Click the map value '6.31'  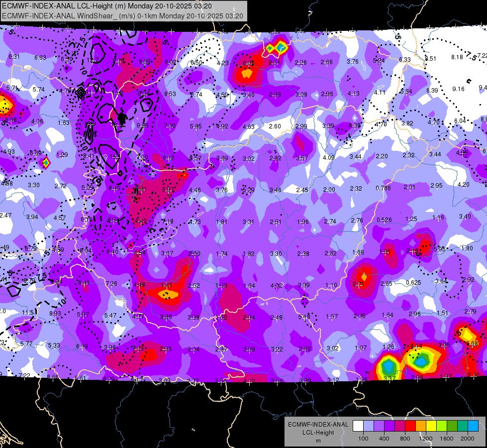click(14, 57)
